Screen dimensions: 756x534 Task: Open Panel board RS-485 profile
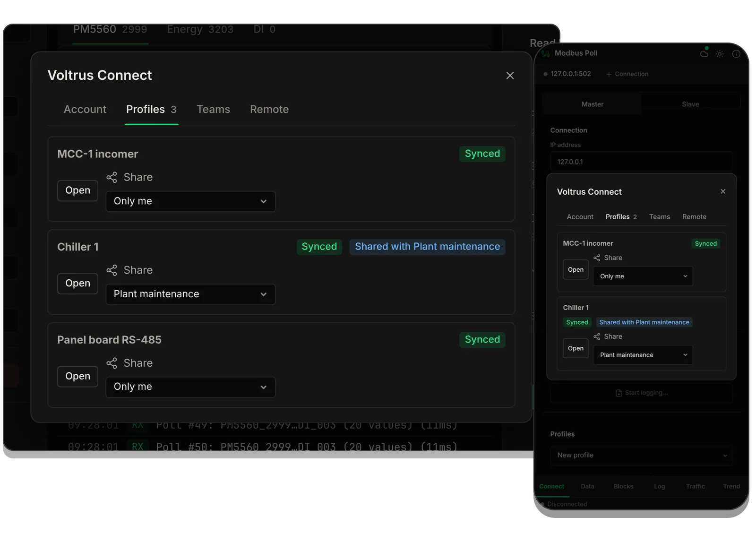coord(77,376)
